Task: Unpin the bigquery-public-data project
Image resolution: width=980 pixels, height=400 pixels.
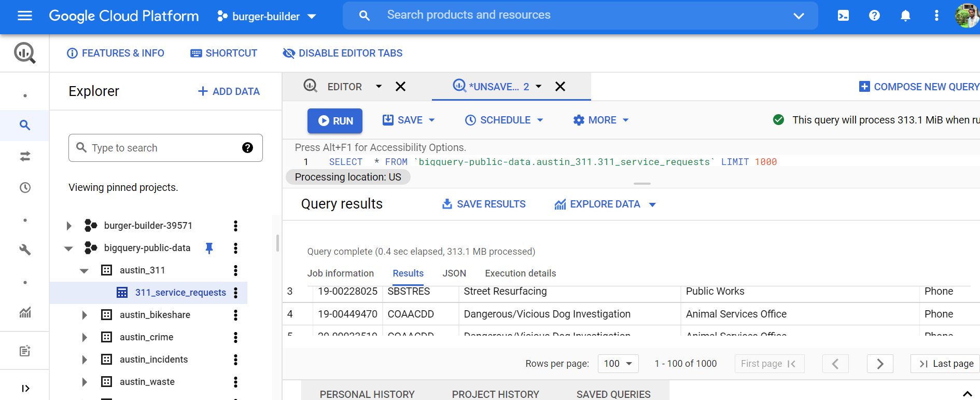Action: 209,248
